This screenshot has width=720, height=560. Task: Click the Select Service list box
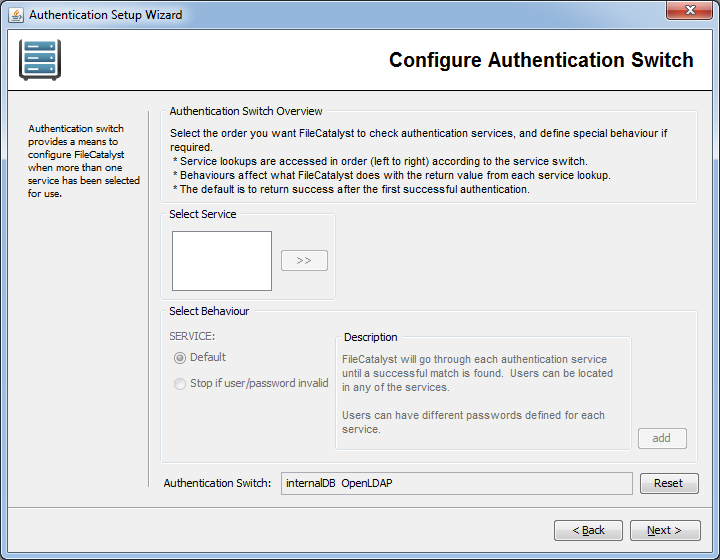[222, 261]
